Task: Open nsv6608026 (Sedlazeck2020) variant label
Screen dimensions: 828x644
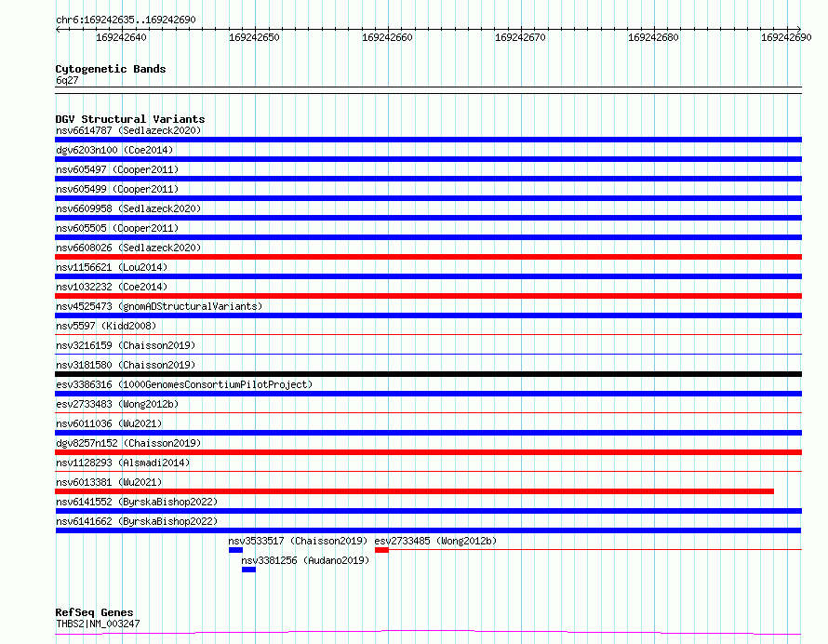Action: click(x=128, y=248)
